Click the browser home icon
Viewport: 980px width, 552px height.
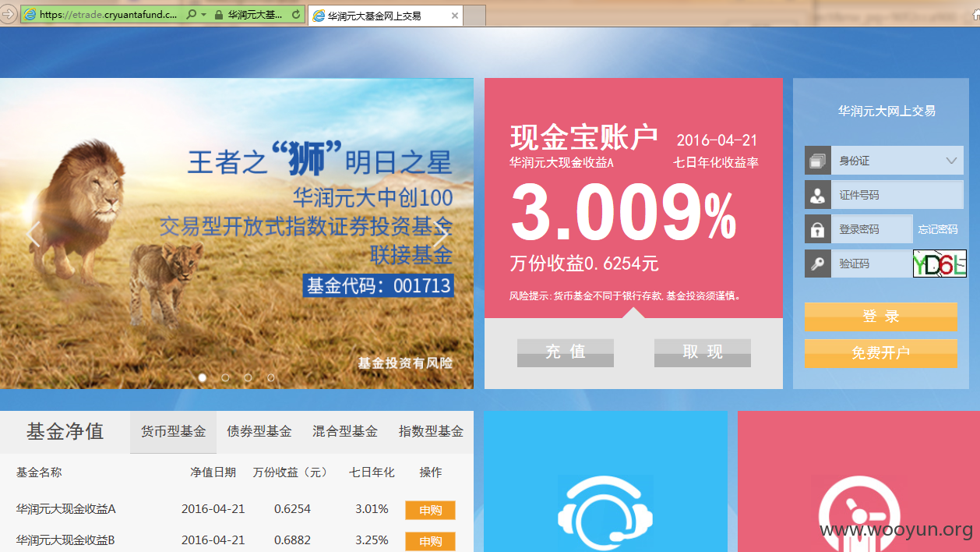coord(975,14)
